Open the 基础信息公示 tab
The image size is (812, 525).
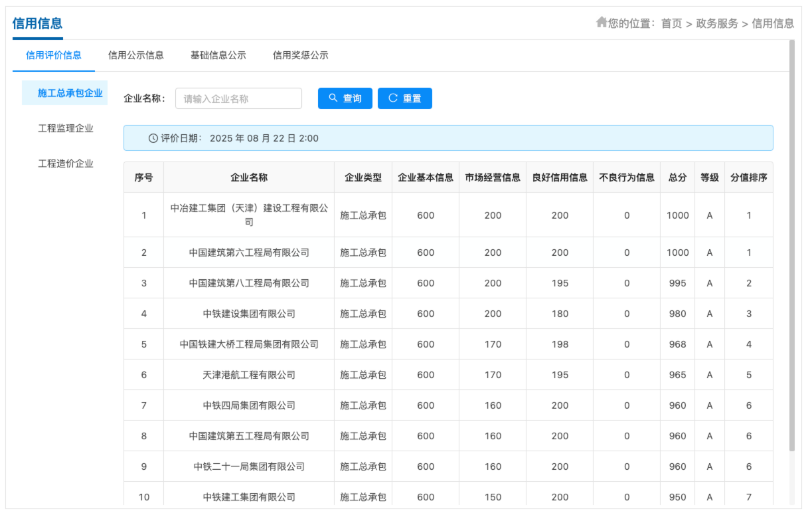218,55
